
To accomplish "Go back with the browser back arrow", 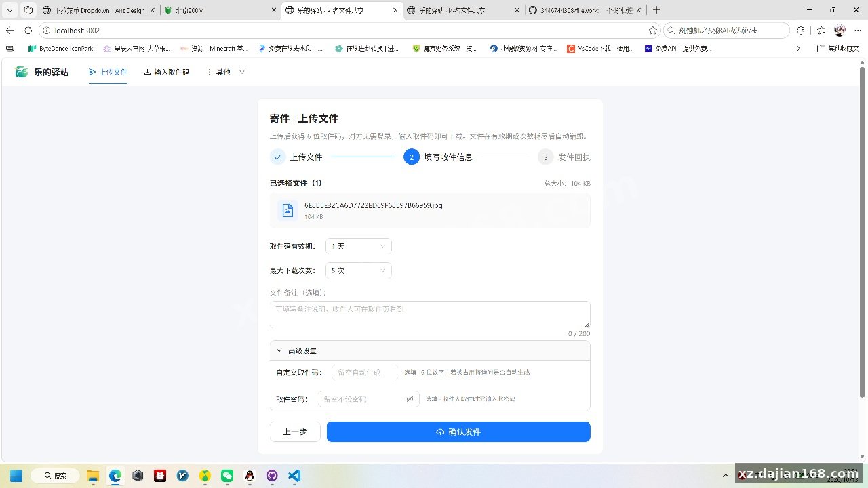I will (x=9, y=30).
